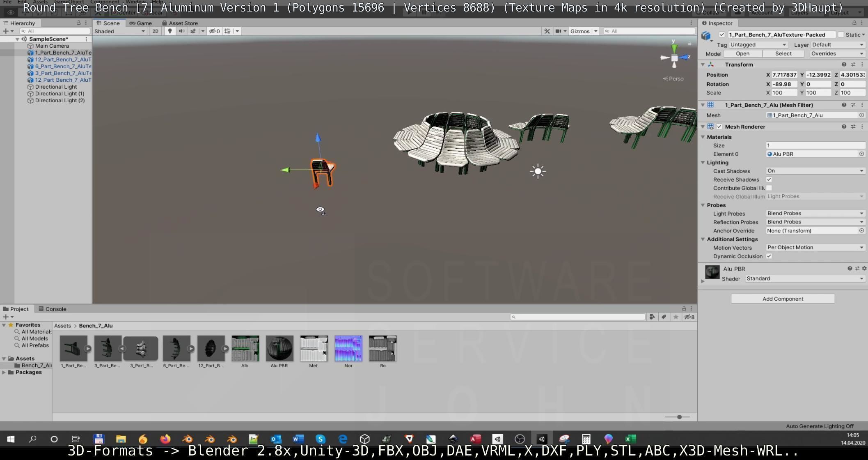
Task: Open the Cast Shadows dropdown
Action: [815, 171]
